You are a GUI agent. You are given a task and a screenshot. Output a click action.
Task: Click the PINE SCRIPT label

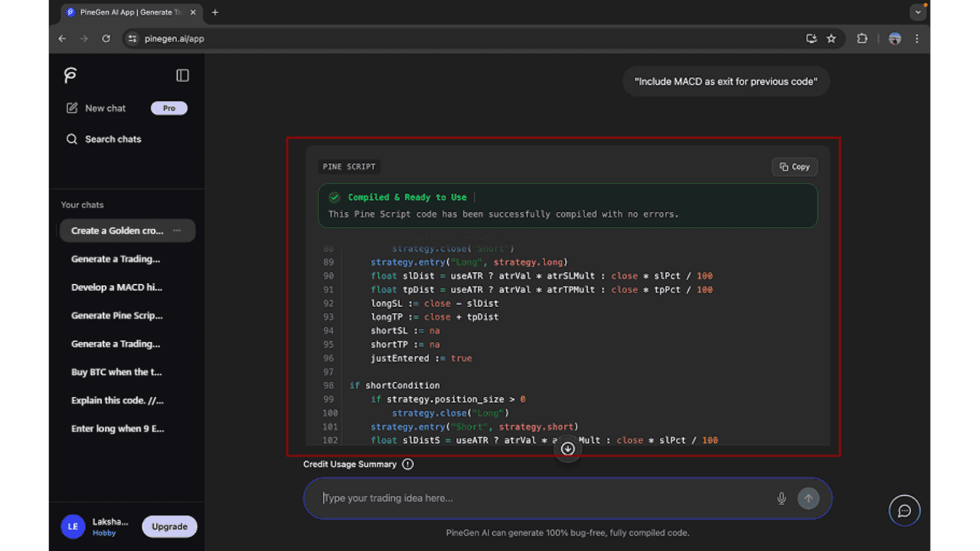(349, 167)
